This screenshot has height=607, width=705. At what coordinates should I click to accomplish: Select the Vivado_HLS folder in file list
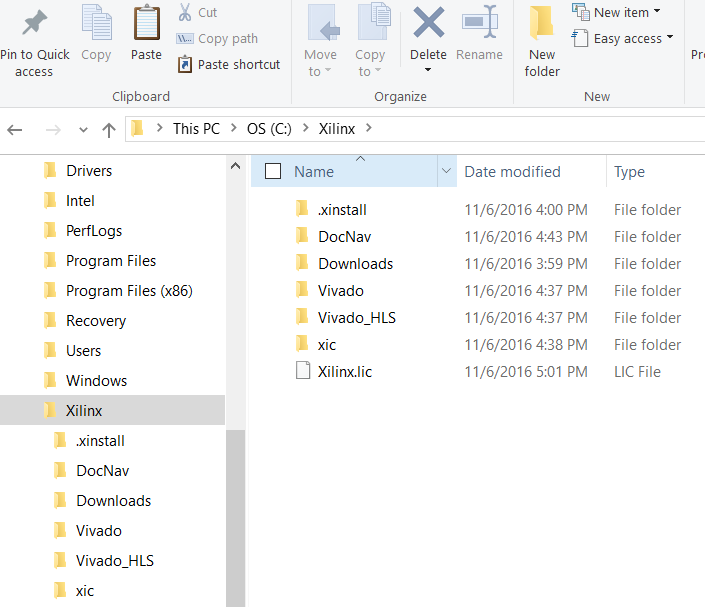(x=357, y=317)
